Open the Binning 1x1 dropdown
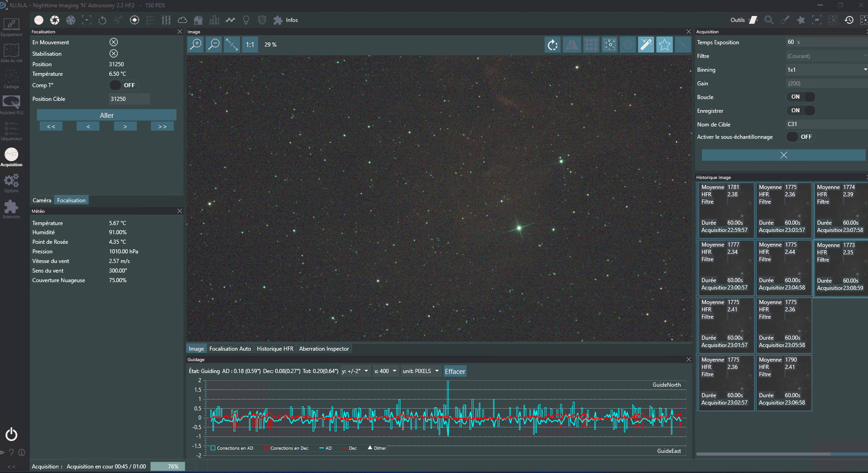Screen dimensions: 868x473 826,70
